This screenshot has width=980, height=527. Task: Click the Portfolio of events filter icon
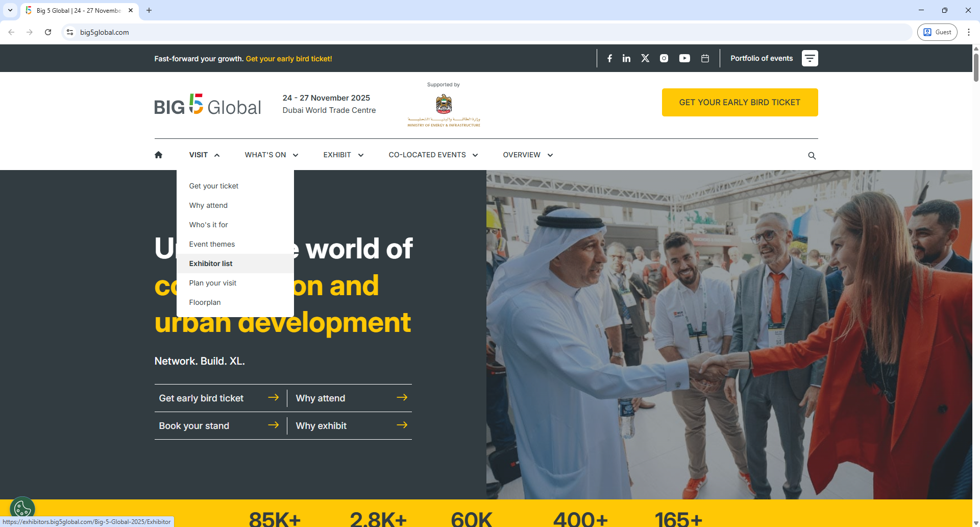point(810,58)
